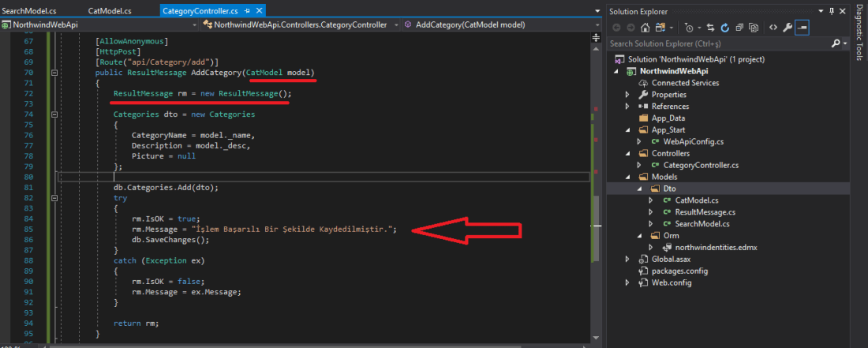Viewport: 868px width, 348px height.
Task: Expand the References node
Action: coord(627,107)
